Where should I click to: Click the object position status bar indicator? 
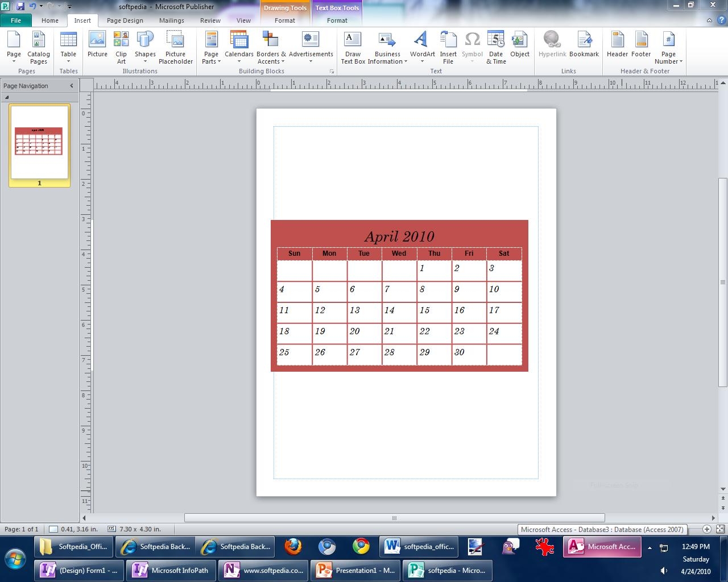(x=73, y=529)
